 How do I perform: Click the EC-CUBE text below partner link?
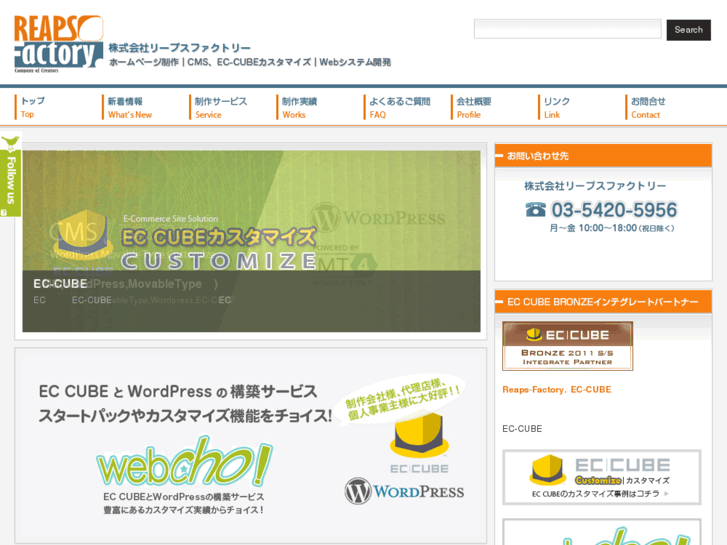pyautogui.click(x=522, y=429)
